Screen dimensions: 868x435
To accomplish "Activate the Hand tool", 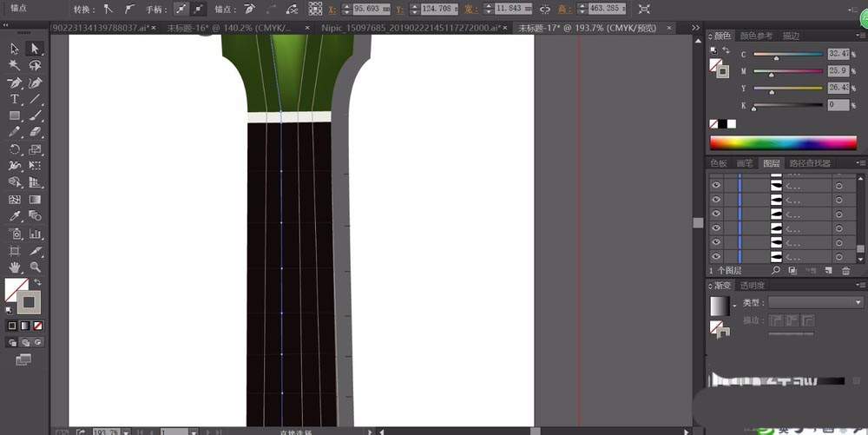I will click(x=15, y=267).
